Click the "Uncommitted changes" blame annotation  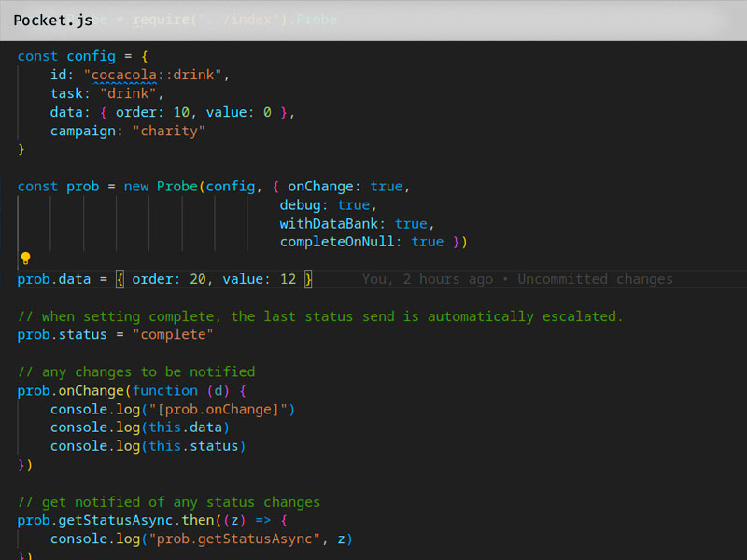pyautogui.click(x=595, y=279)
